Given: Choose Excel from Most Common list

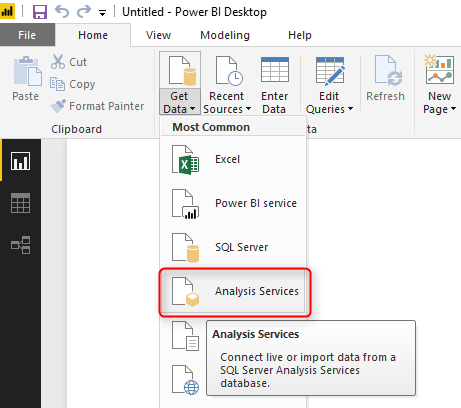Looking at the screenshot, I should tap(233, 159).
